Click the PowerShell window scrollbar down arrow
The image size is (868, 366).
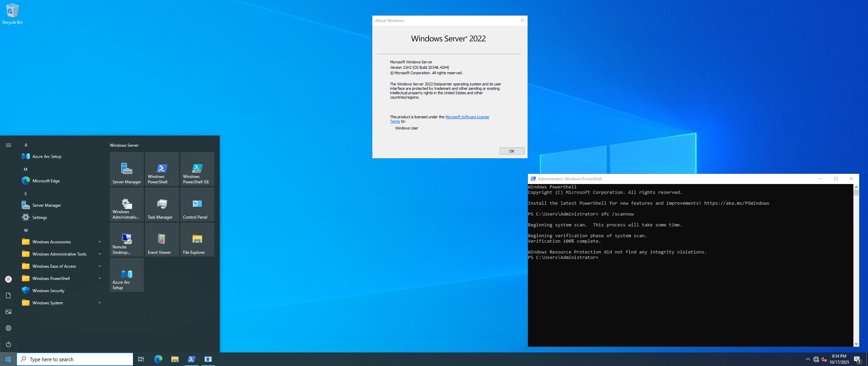(x=856, y=344)
